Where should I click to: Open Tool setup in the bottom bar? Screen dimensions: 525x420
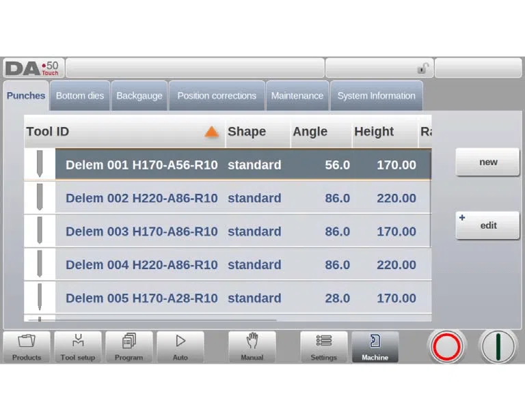click(x=78, y=347)
